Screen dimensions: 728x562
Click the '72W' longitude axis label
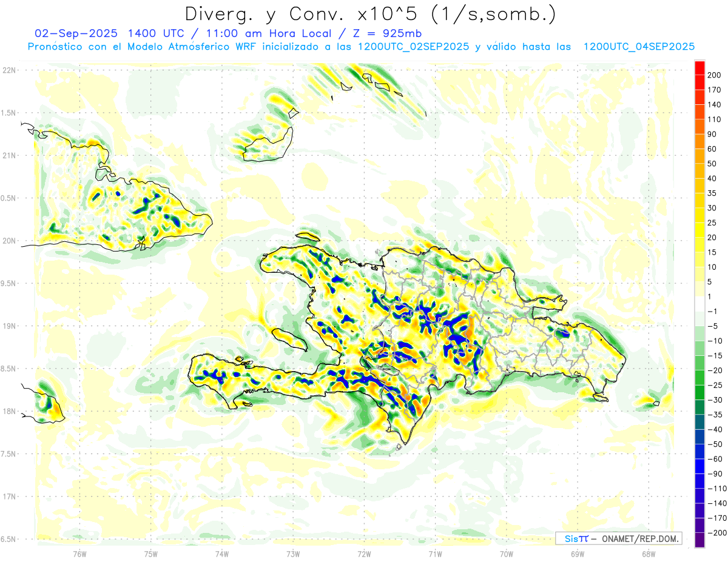coord(364,554)
